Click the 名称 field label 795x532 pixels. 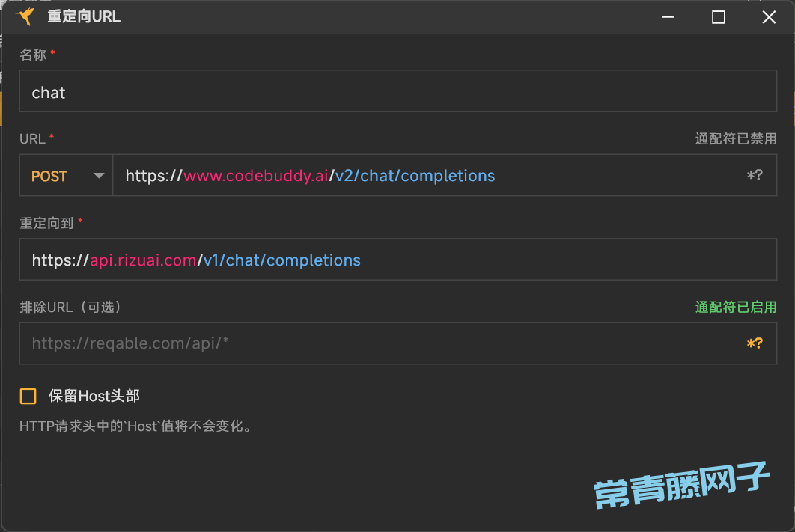click(33, 55)
